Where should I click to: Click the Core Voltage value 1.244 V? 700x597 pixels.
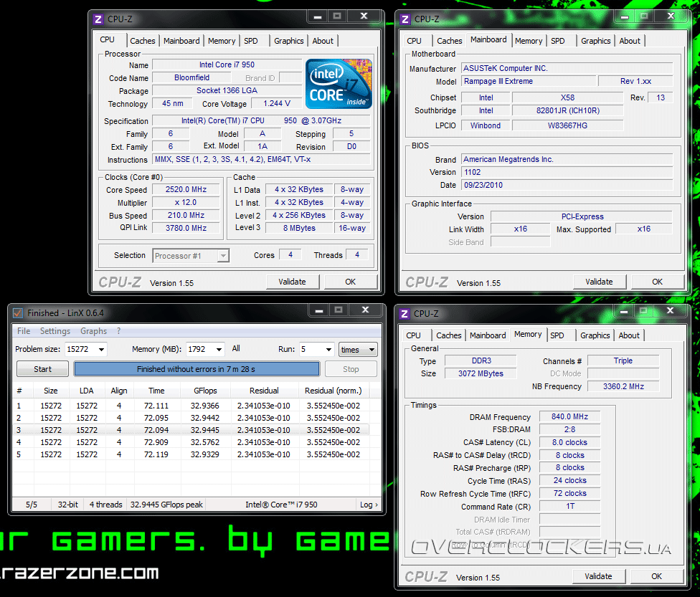pyautogui.click(x=276, y=103)
